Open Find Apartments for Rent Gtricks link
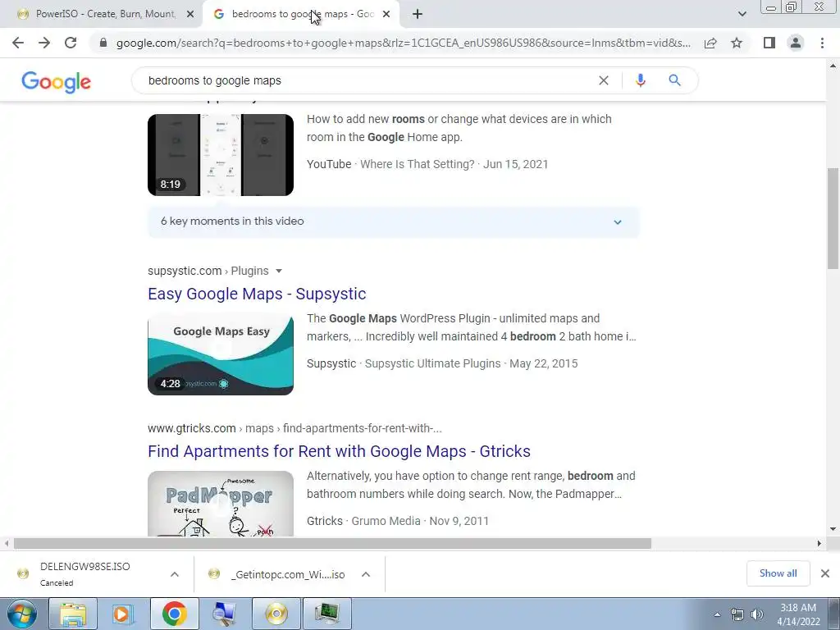 339,451
